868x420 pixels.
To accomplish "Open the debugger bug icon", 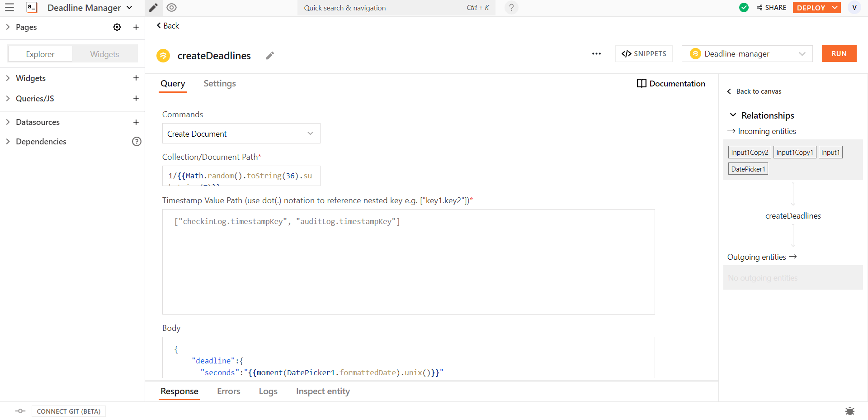I will (x=849, y=411).
